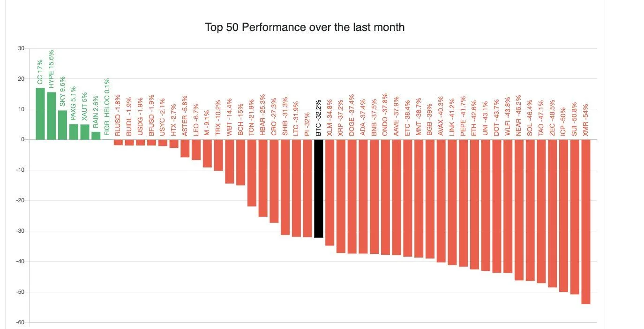Click the SUI -50.8% bar
Viewport: 644px width, 329px height.
pos(575,217)
